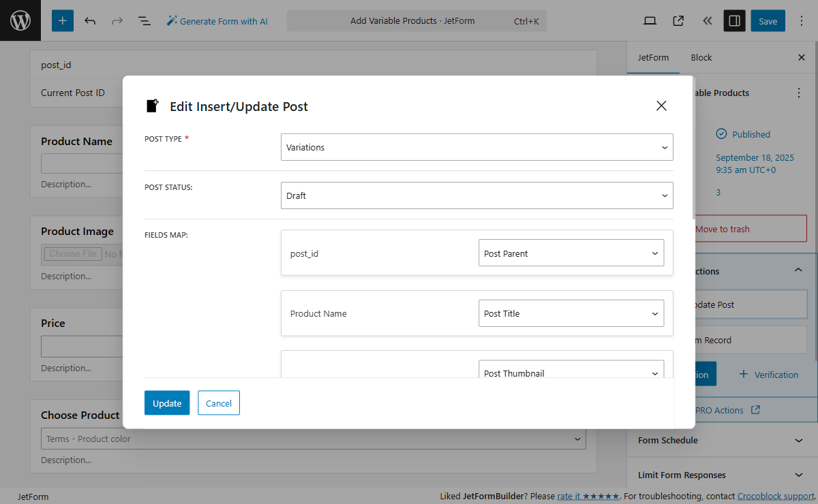
Task: Open the post_id field map dropdown
Action: [571, 253]
